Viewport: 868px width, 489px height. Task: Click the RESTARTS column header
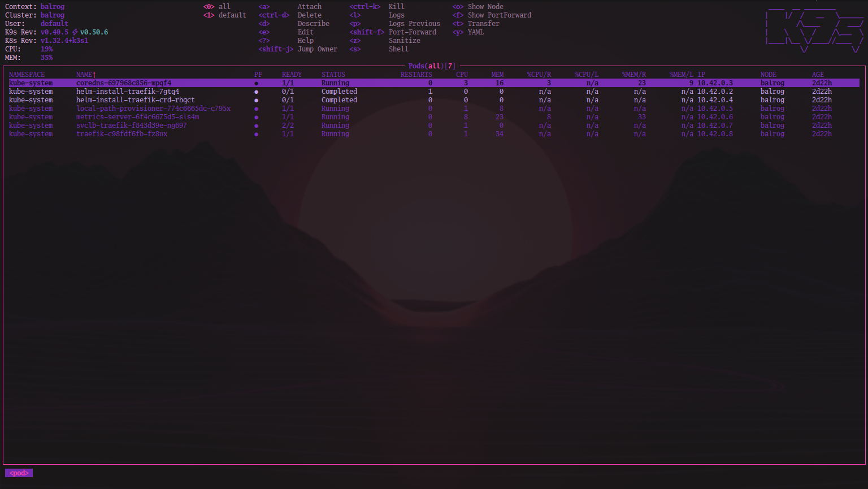416,75
